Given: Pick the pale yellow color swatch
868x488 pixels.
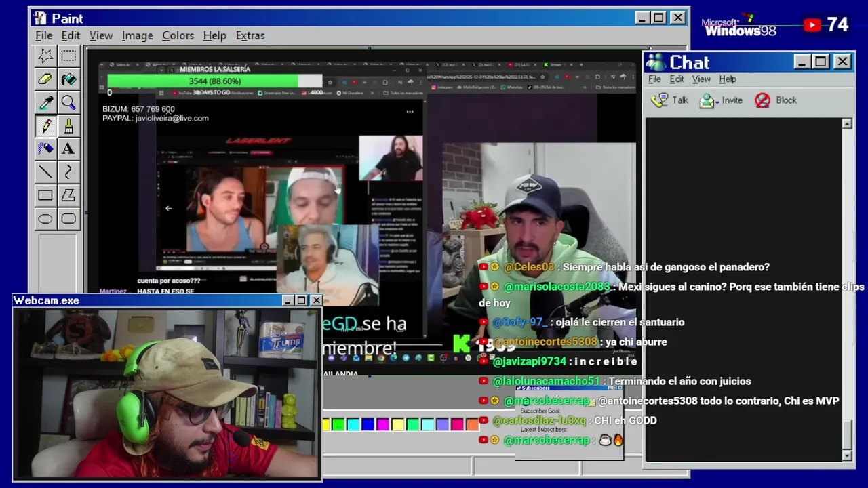Looking at the screenshot, I should tap(397, 425).
